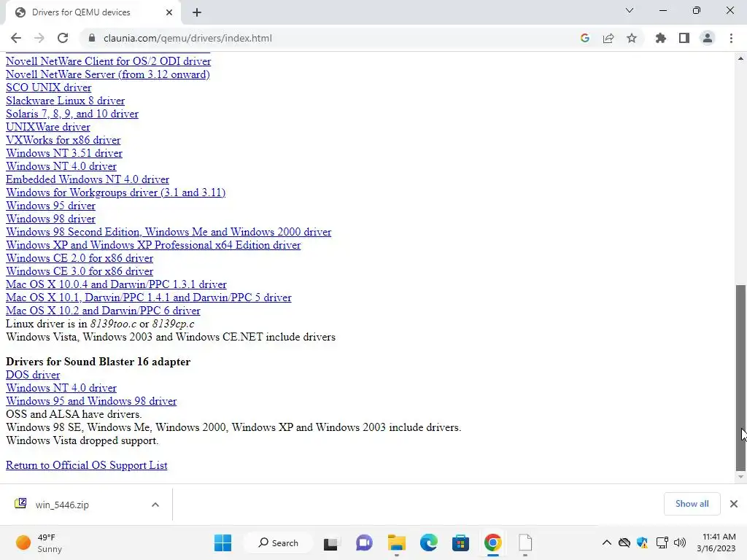Follow Return to Official OS Support List
747x560 pixels.
coord(86,465)
